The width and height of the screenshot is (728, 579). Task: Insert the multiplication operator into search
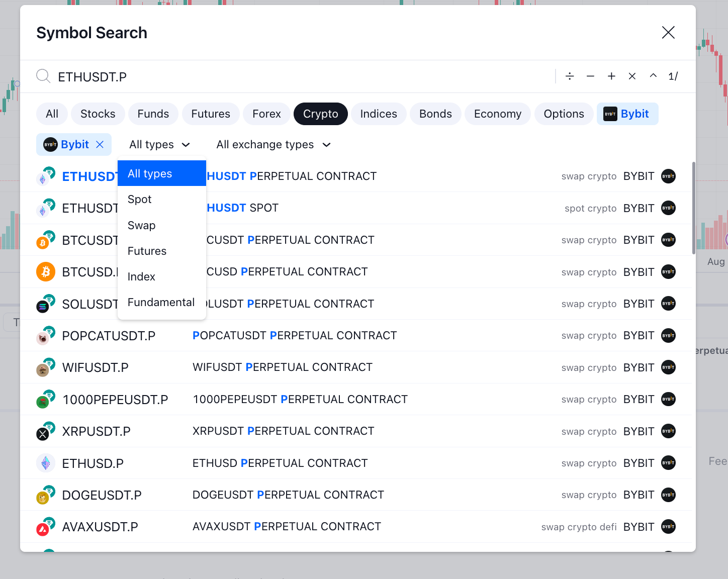[632, 76]
